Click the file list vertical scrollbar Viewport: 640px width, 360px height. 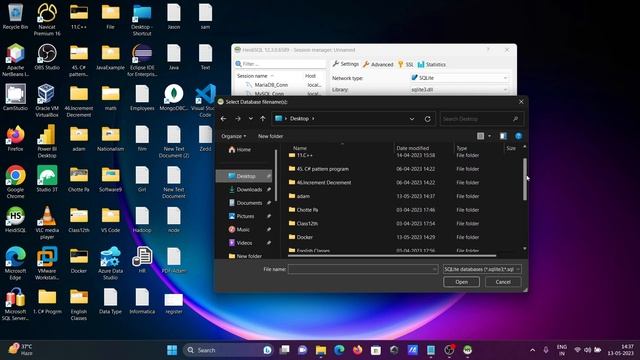click(524, 180)
